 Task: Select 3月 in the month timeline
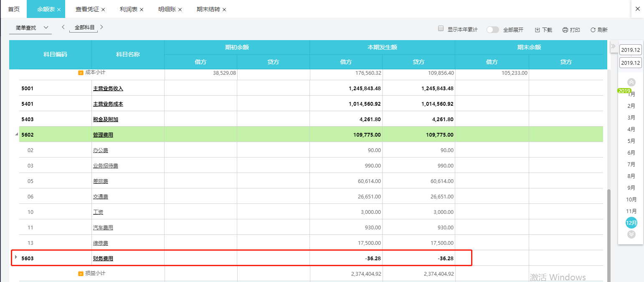[x=631, y=118]
